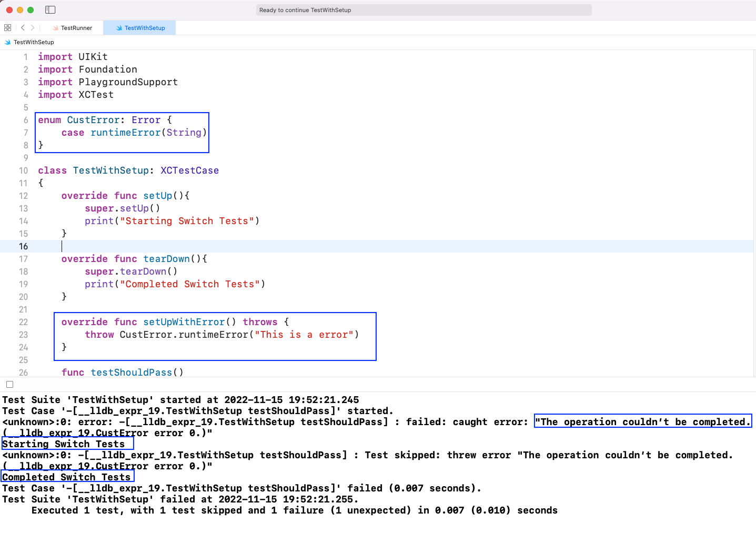Click the yellow minimize window button
756x533 pixels.
click(20, 10)
